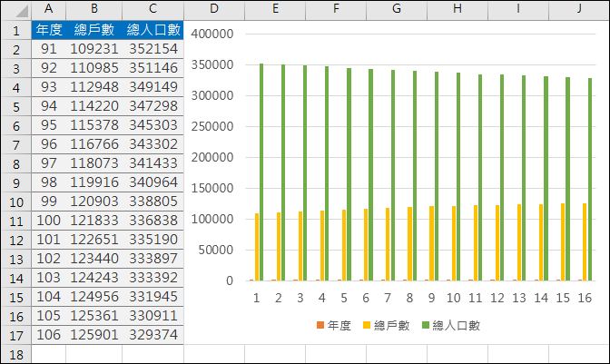The image size is (610, 364).
Task: Click cell containing 349149
Action: click(152, 87)
